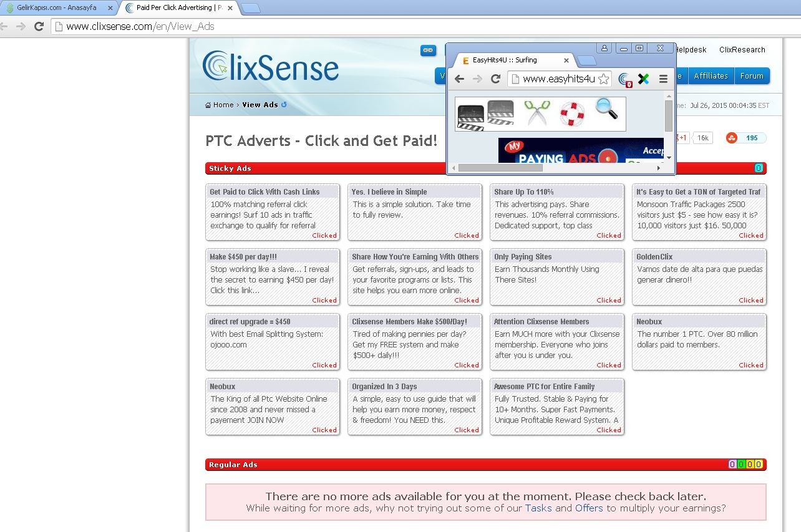
Task: Click the yellow Regular Ads counter badge
Action: (759, 465)
